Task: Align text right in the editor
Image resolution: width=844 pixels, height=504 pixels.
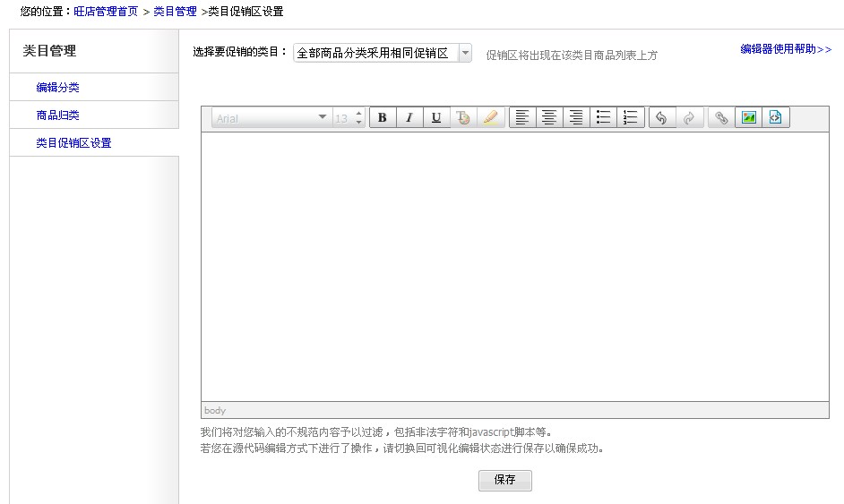Action: tap(576, 118)
